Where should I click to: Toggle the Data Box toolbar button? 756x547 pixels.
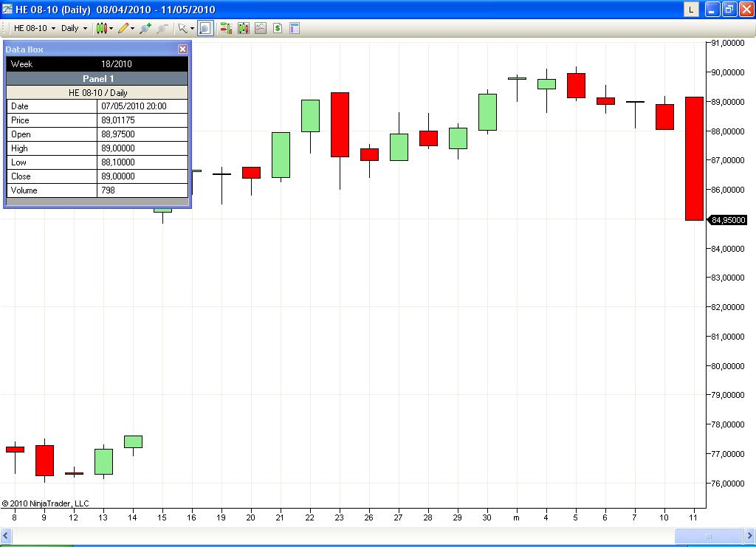(x=205, y=29)
